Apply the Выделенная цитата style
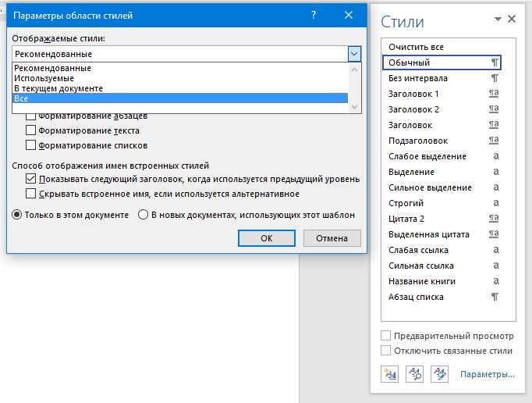This screenshot has width=532, height=403. tap(442, 234)
